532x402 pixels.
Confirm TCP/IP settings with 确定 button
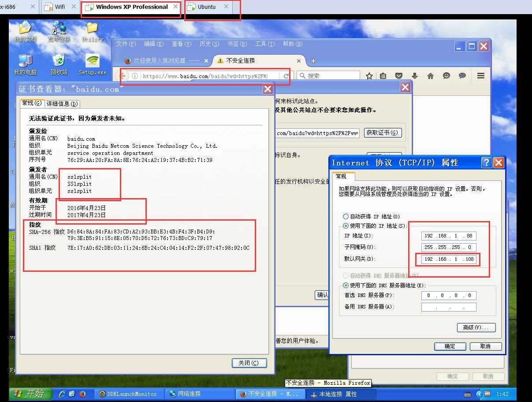pyautogui.click(x=450, y=346)
